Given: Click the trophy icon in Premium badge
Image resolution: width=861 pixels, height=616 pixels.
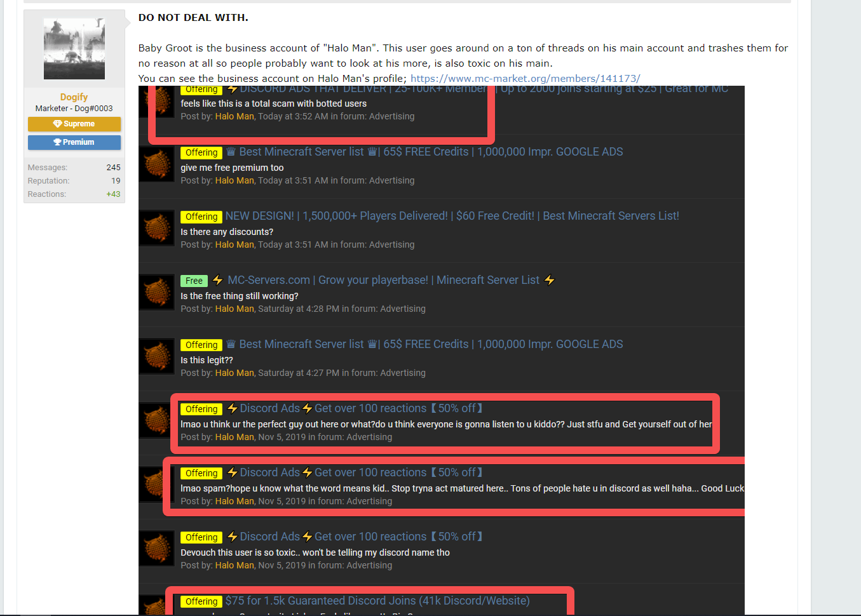Looking at the screenshot, I should coord(57,142).
